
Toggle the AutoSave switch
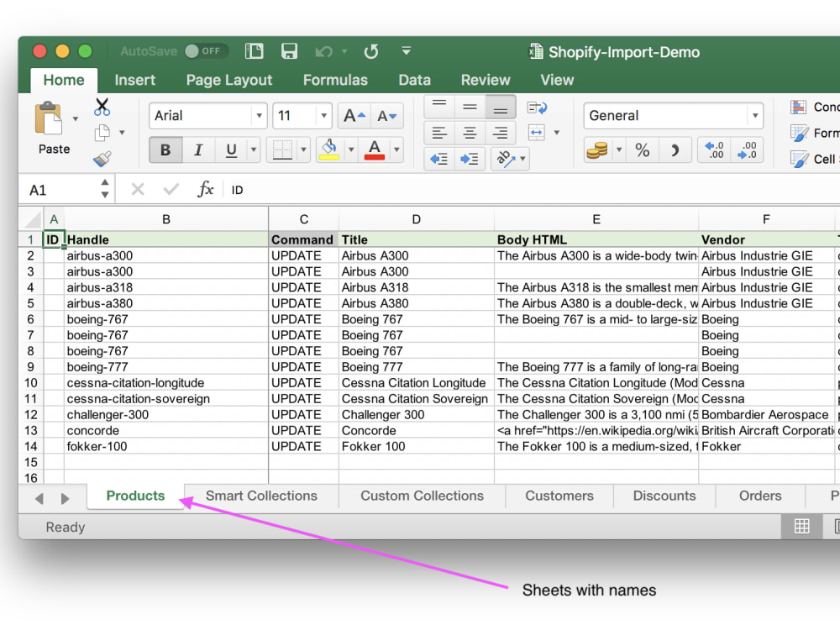pyautogui.click(x=204, y=50)
